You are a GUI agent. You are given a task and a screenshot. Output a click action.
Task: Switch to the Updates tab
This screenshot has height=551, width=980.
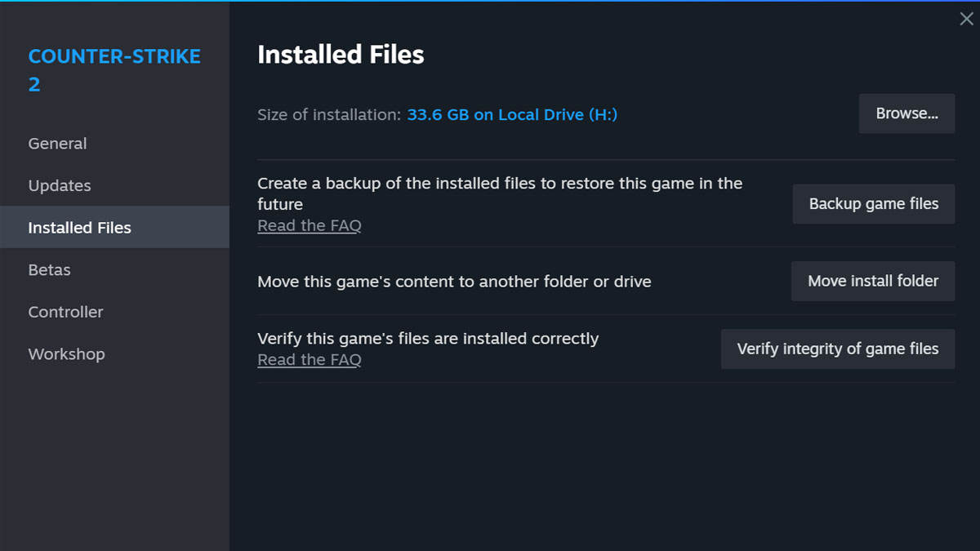pos(60,186)
